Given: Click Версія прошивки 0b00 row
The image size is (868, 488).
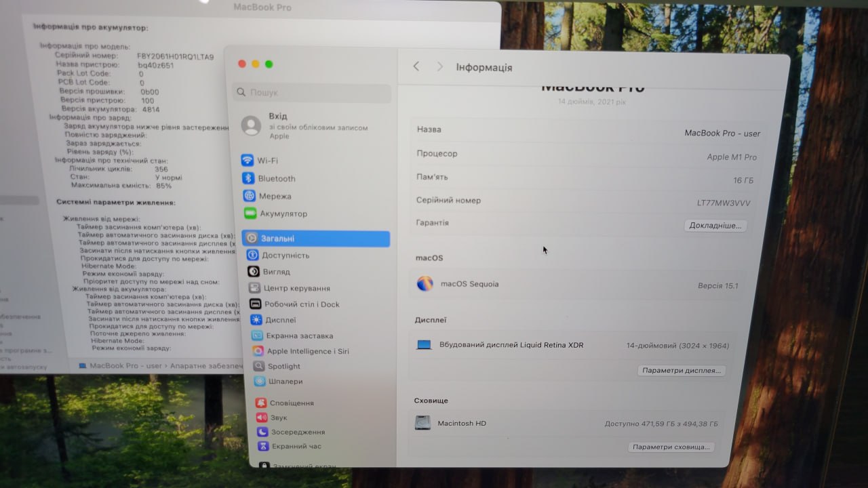Looking at the screenshot, I should (x=109, y=91).
